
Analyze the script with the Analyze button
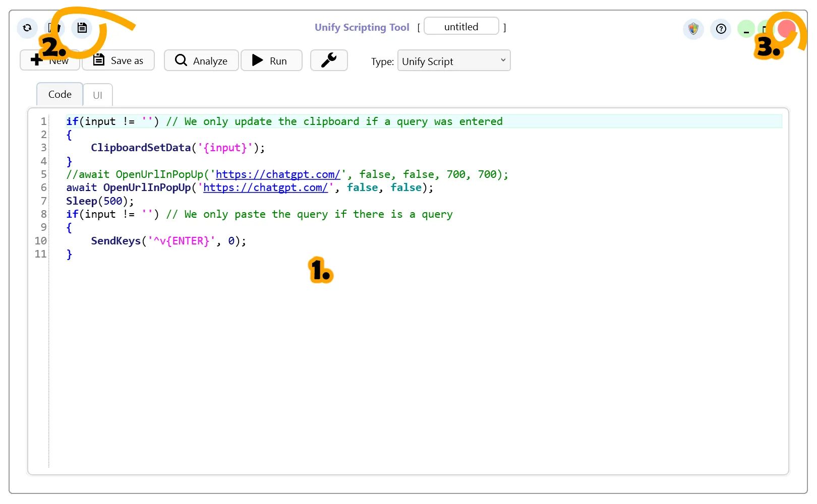[x=201, y=60]
